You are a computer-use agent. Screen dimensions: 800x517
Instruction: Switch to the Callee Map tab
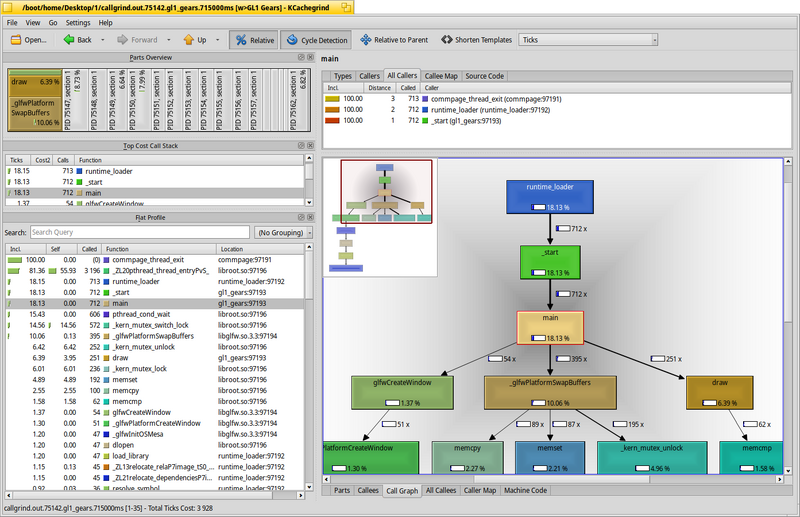441,76
